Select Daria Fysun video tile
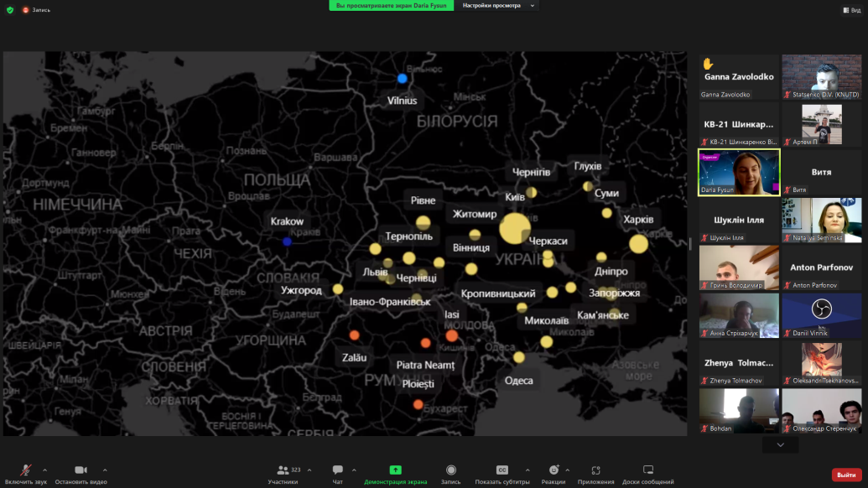Viewport: 868px width, 488px height. [739, 172]
